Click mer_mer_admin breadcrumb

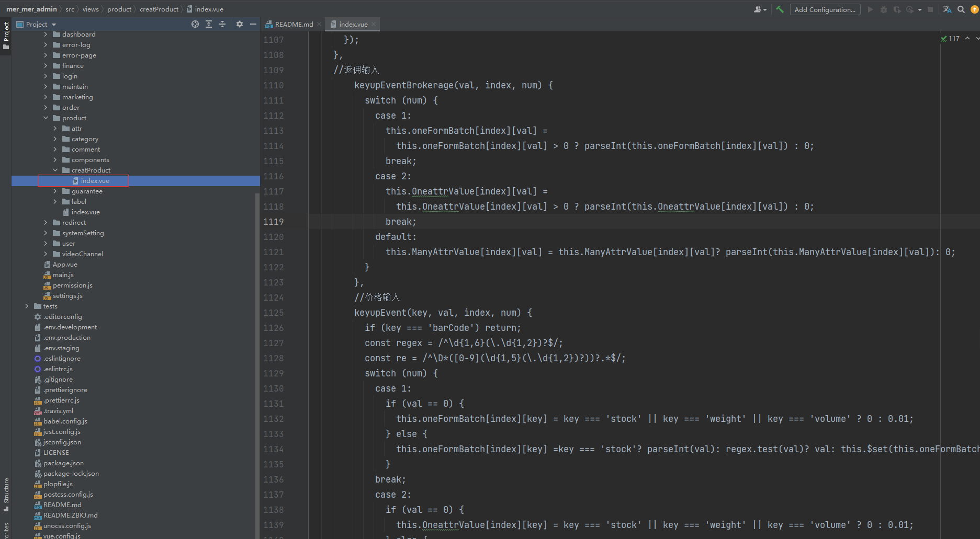31,9
